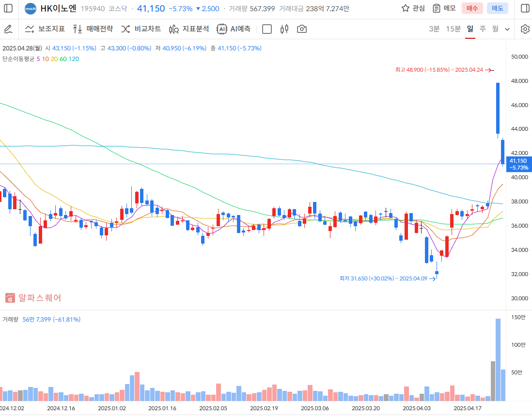Click the tallest blue volume bar
This screenshot has width=532, height=416.
coord(498,360)
